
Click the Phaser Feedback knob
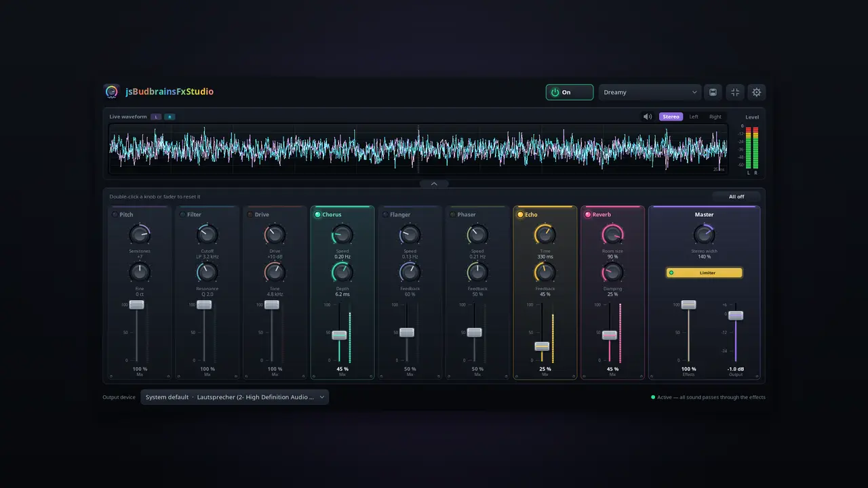pos(477,272)
